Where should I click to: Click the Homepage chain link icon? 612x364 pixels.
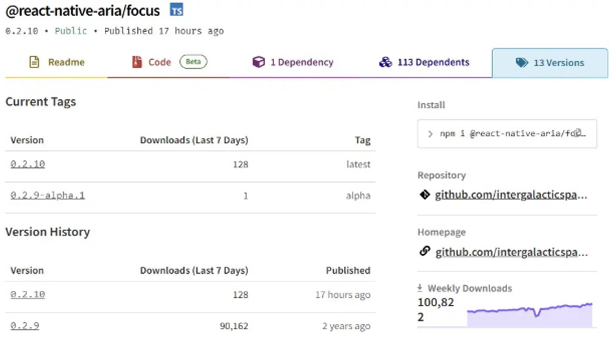point(425,251)
